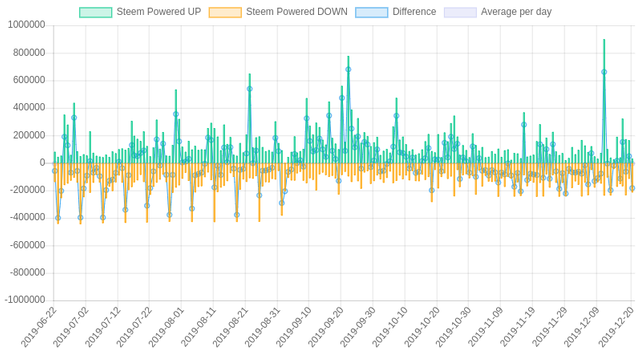This screenshot has width=640, height=361.
Task: Toggle the Steem Powered DOWN legend label
Action: [297, 12]
